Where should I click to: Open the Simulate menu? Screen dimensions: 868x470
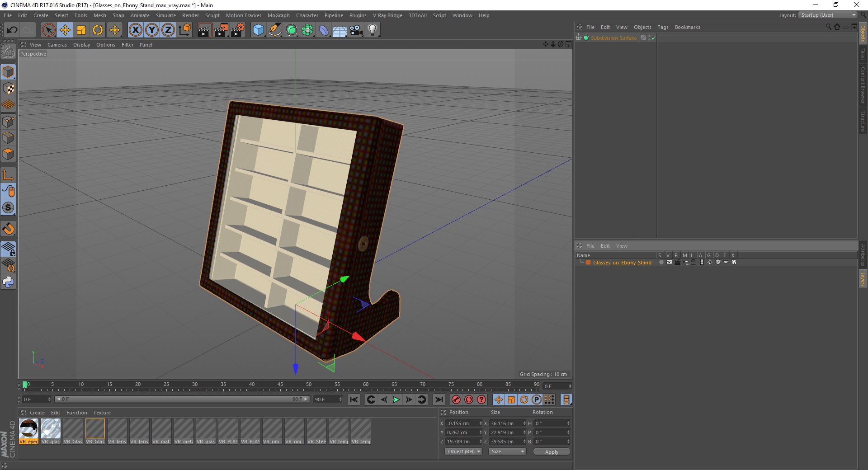(x=165, y=15)
